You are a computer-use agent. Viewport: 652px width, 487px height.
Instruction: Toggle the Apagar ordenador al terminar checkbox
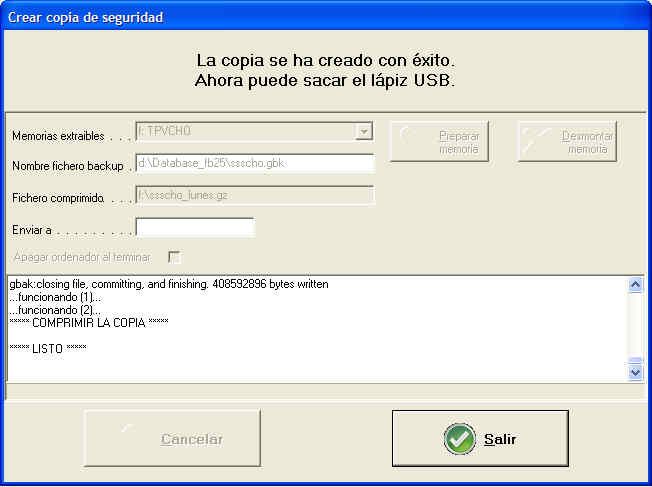pos(174,257)
